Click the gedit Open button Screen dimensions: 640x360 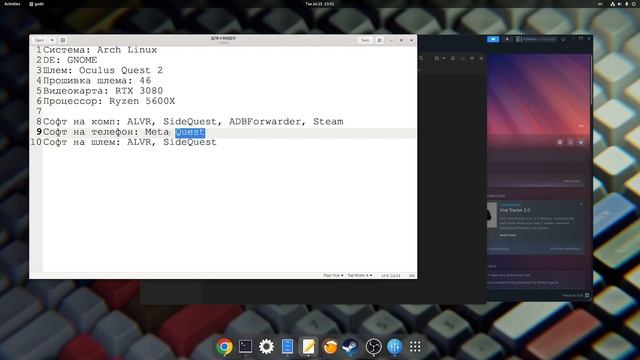[x=40, y=40]
